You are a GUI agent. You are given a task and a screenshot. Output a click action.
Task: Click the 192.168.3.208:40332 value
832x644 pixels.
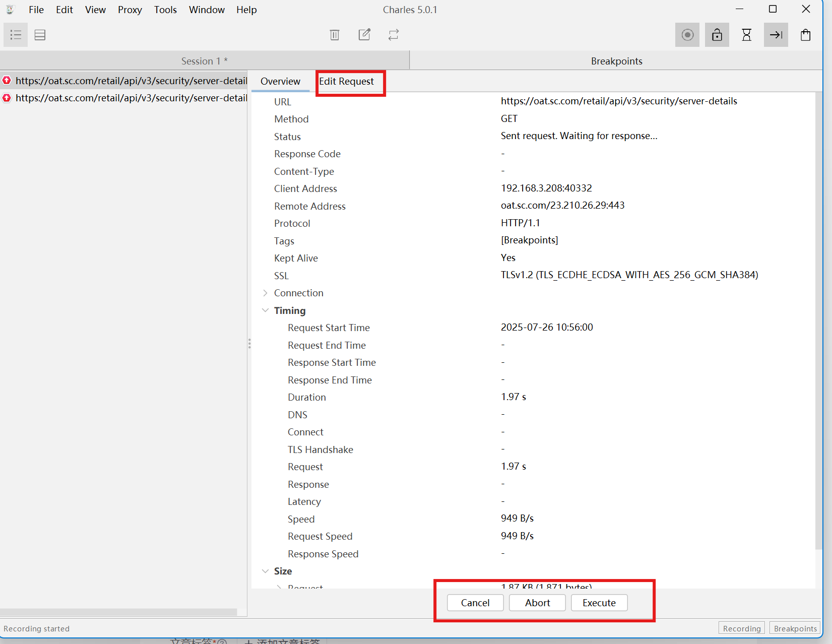point(546,188)
